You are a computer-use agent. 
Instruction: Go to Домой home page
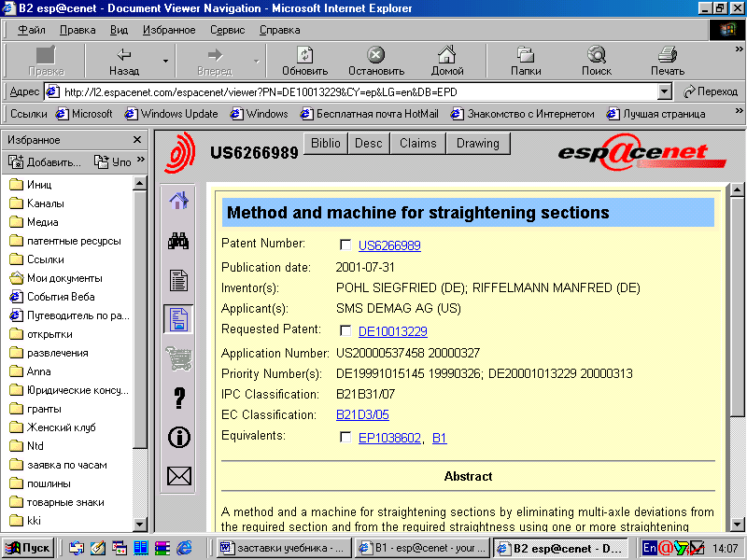[447, 62]
